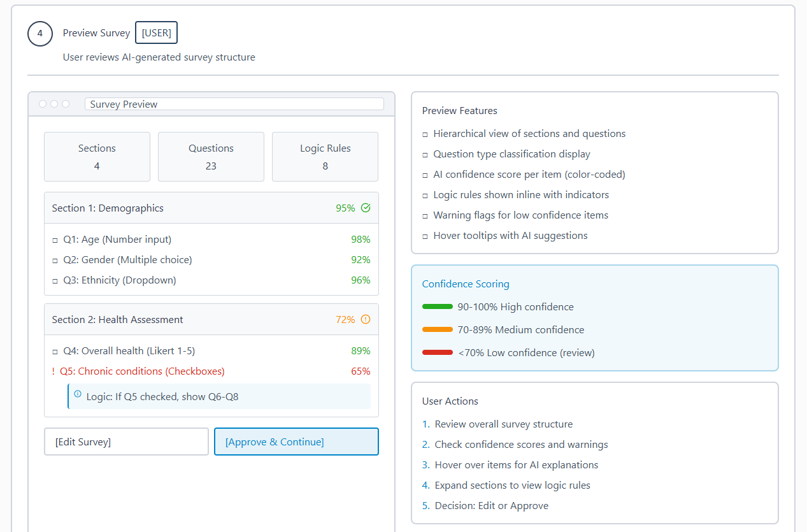Click the middle window dot of Survey Preview

click(54, 104)
